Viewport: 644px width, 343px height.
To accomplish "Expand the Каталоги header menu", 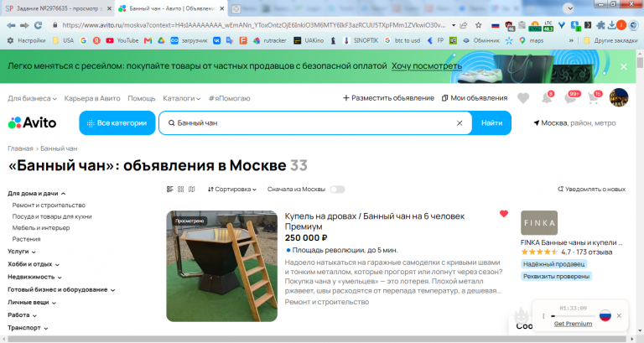I will [181, 99].
